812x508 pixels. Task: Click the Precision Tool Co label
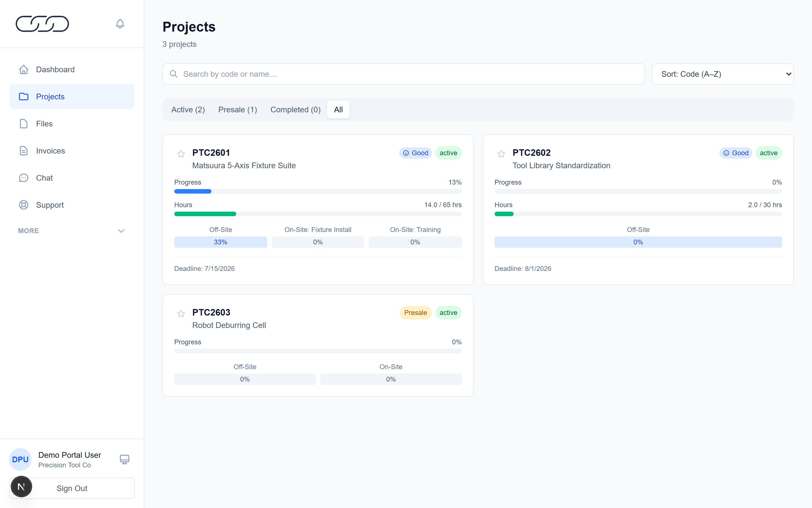click(x=64, y=465)
